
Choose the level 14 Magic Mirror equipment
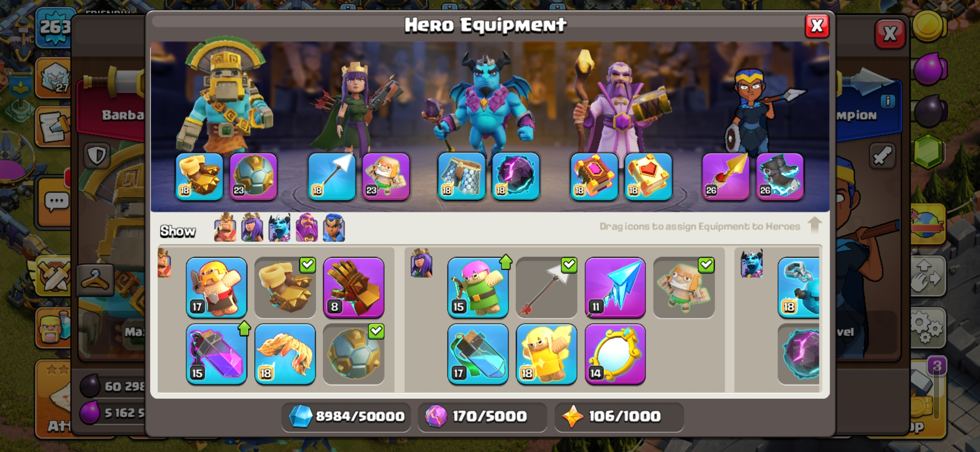click(x=615, y=354)
